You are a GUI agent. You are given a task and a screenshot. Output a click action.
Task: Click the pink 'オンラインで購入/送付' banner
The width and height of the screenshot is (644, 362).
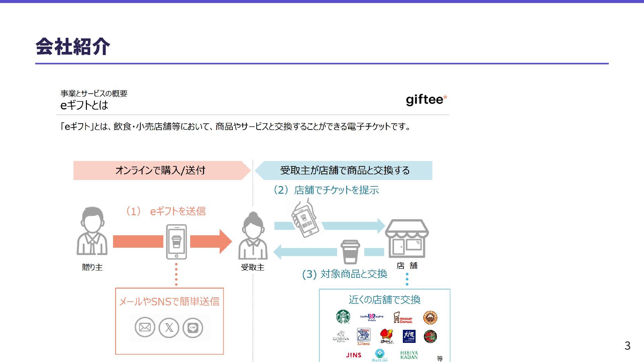(x=160, y=170)
